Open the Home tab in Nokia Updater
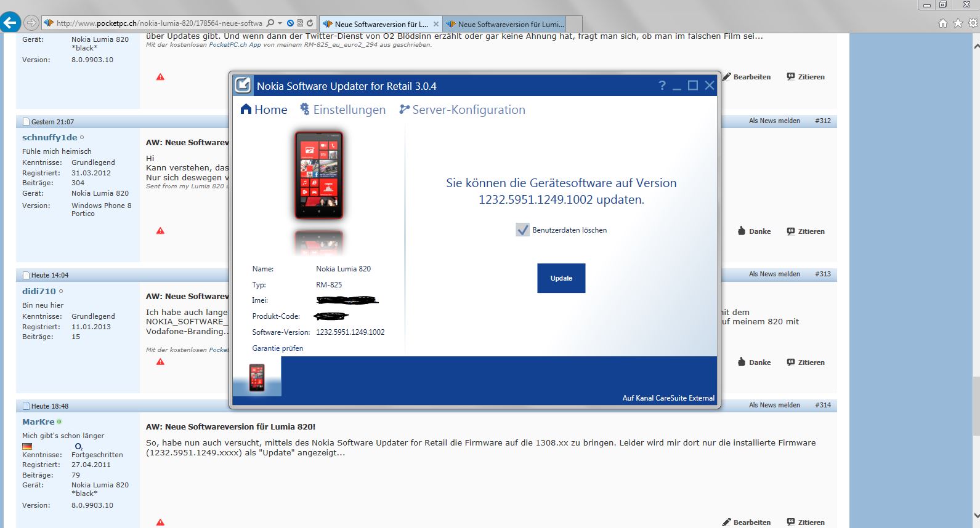980x528 pixels. point(264,110)
